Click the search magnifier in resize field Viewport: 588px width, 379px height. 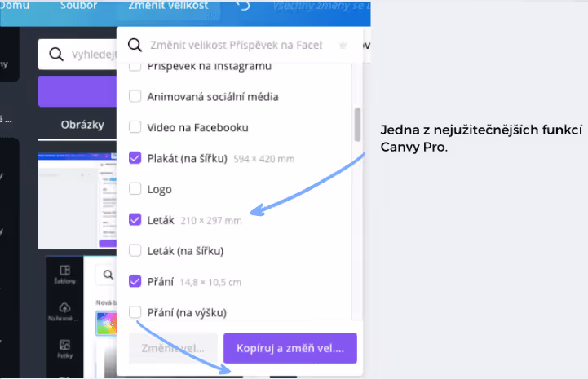coord(135,45)
